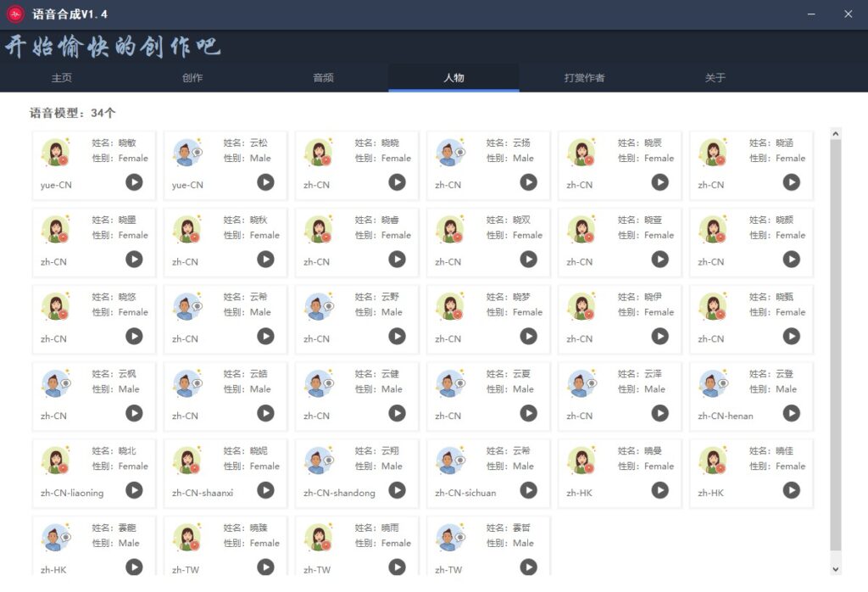The height and width of the screenshot is (592, 868).
Task: Click the yue-CN male avatar icon
Action: pyautogui.click(x=187, y=153)
